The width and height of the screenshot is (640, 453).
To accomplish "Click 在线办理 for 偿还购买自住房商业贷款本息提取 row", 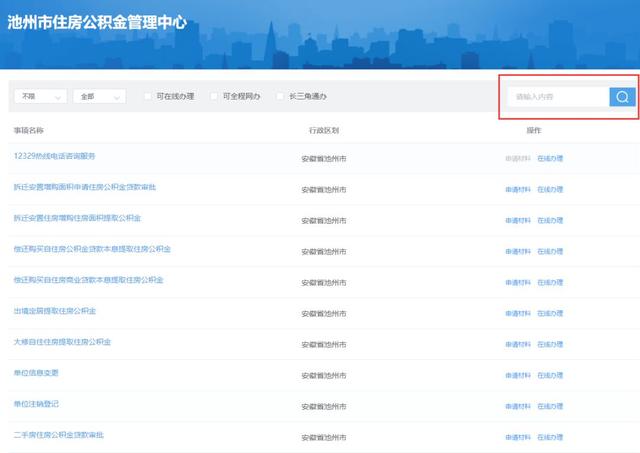I will (550, 282).
